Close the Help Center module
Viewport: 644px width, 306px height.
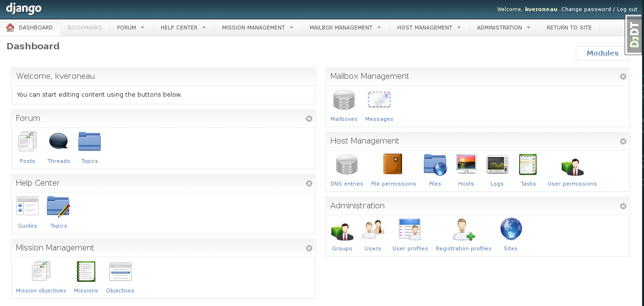click(x=309, y=183)
